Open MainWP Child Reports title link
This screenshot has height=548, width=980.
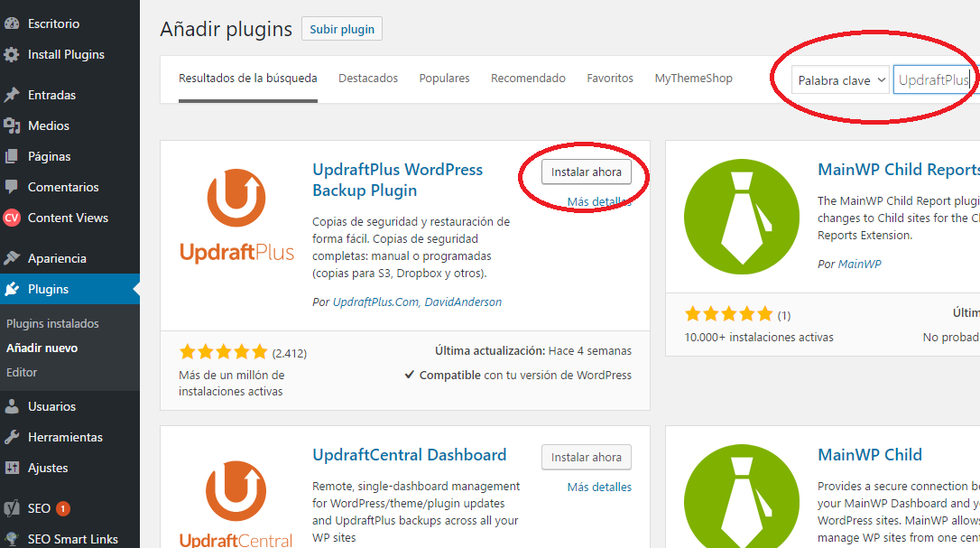coord(899,170)
